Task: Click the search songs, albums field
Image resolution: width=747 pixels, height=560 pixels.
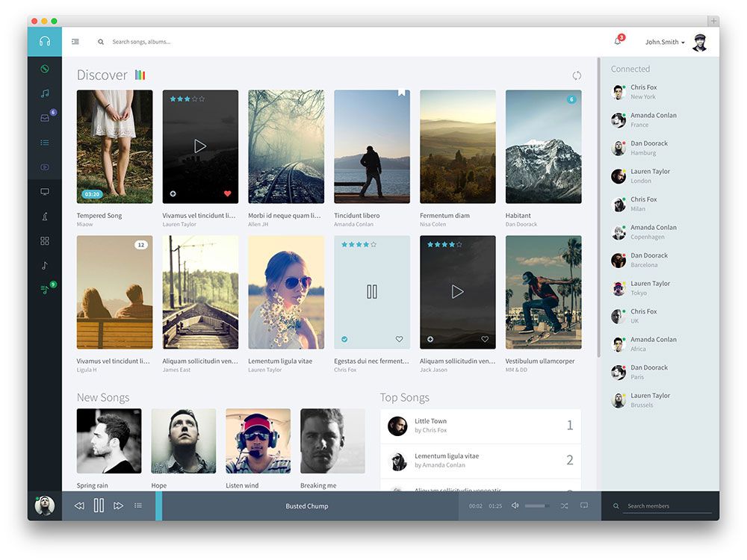Action: click(x=141, y=42)
